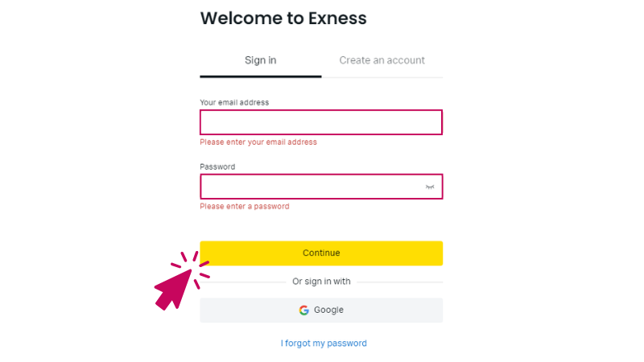Click the magenta cursor arrow graphic

pyautogui.click(x=171, y=290)
